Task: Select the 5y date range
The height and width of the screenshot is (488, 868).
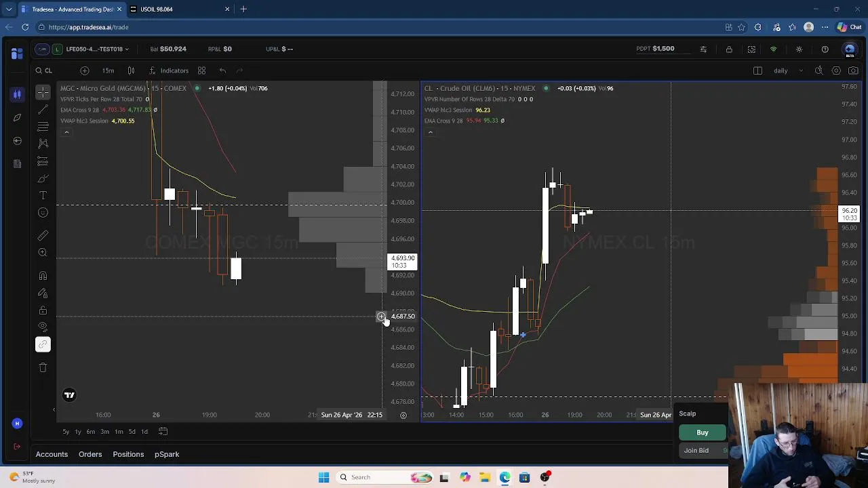Action: (66, 432)
